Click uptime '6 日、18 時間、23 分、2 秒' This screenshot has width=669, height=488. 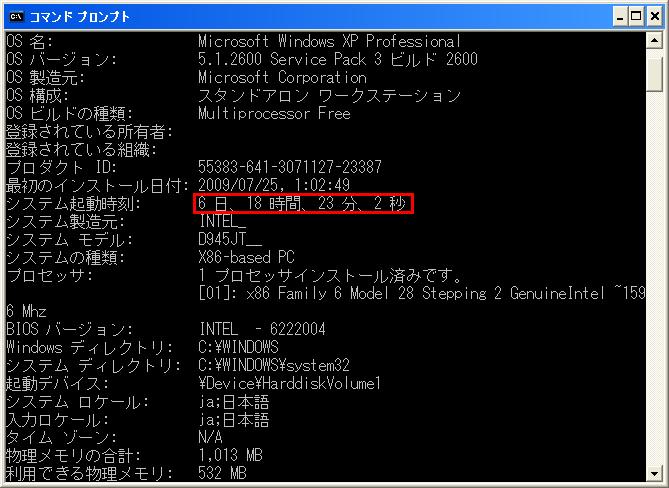[302, 203]
